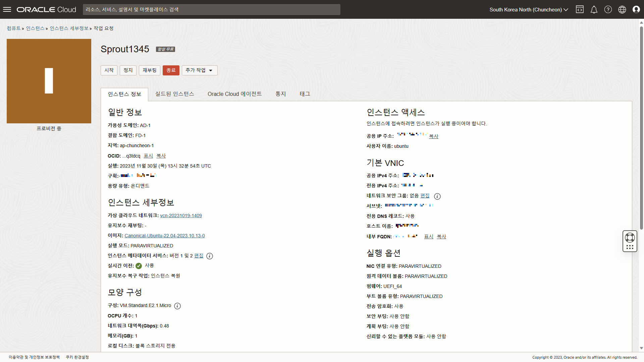Screen dimensions: 644x362
Task: Click 인스턴스 breadcrumb link
Action: (35, 28)
